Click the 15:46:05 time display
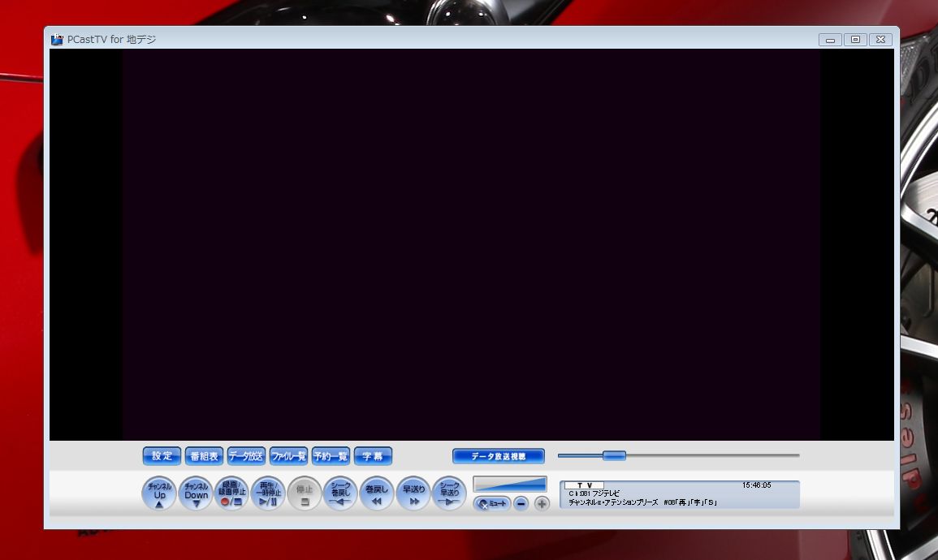This screenshot has height=560, width=938. tap(756, 485)
